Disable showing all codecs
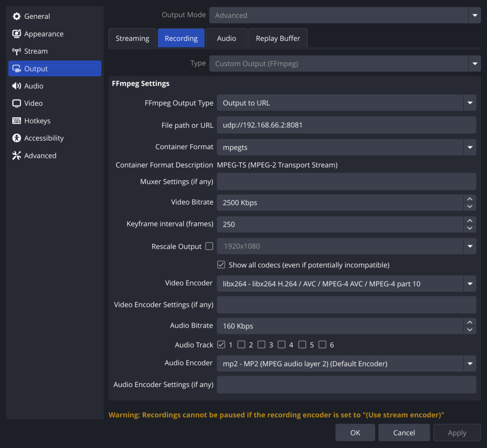The image size is (487, 448). coord(221,264)
